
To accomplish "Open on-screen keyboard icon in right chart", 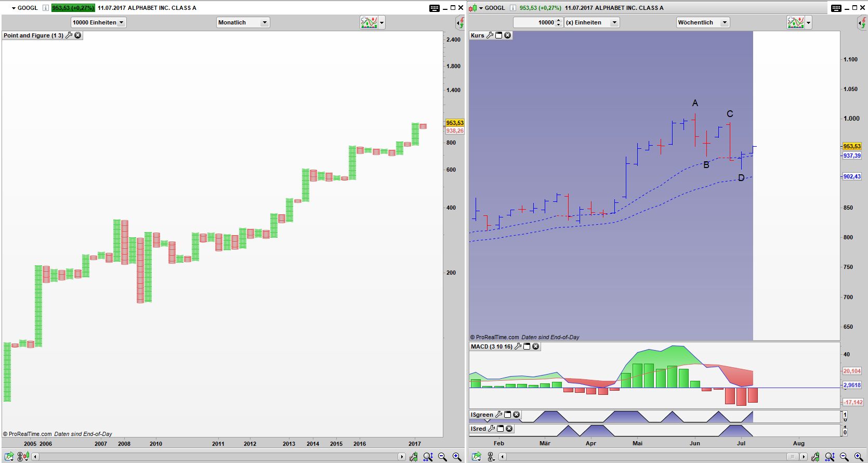I will [836, 8].
